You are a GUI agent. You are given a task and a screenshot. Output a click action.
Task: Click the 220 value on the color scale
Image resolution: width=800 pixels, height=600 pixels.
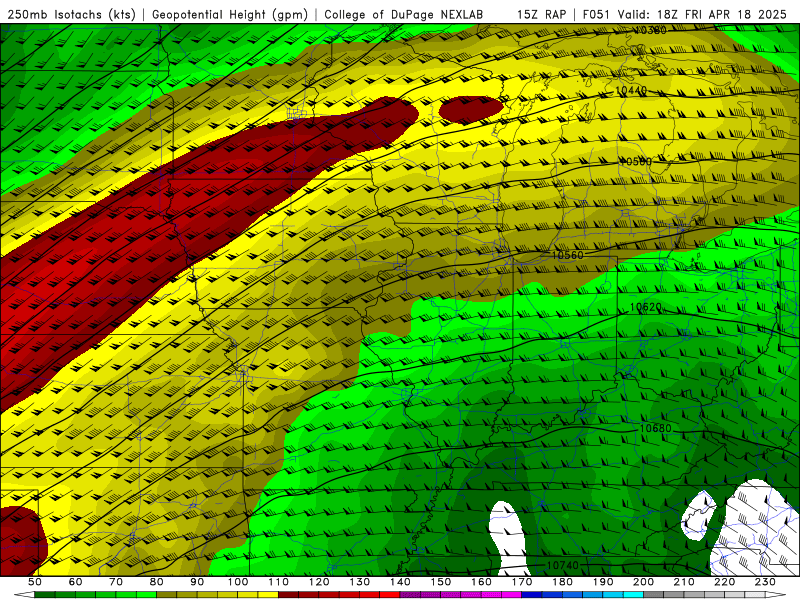point(724,582)
